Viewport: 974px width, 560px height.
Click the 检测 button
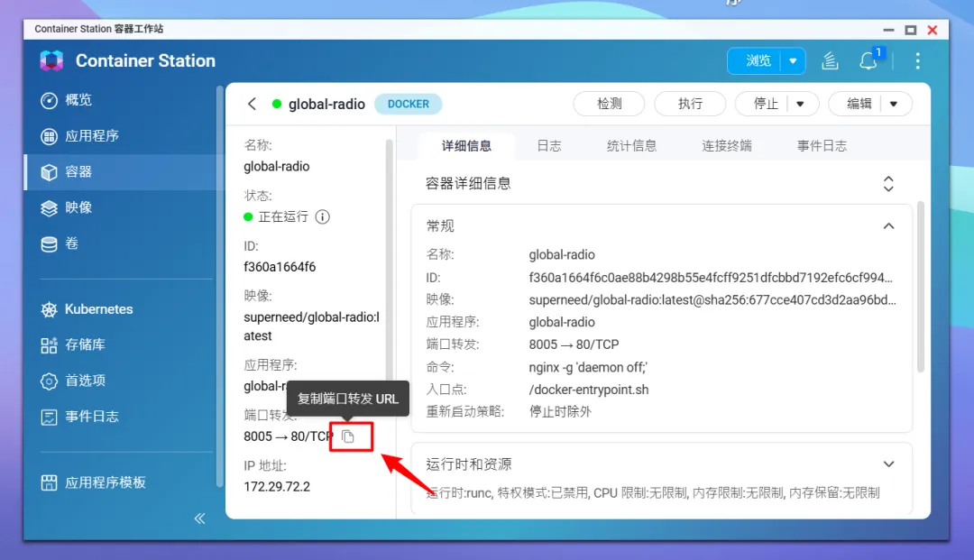tap(609, 104)
